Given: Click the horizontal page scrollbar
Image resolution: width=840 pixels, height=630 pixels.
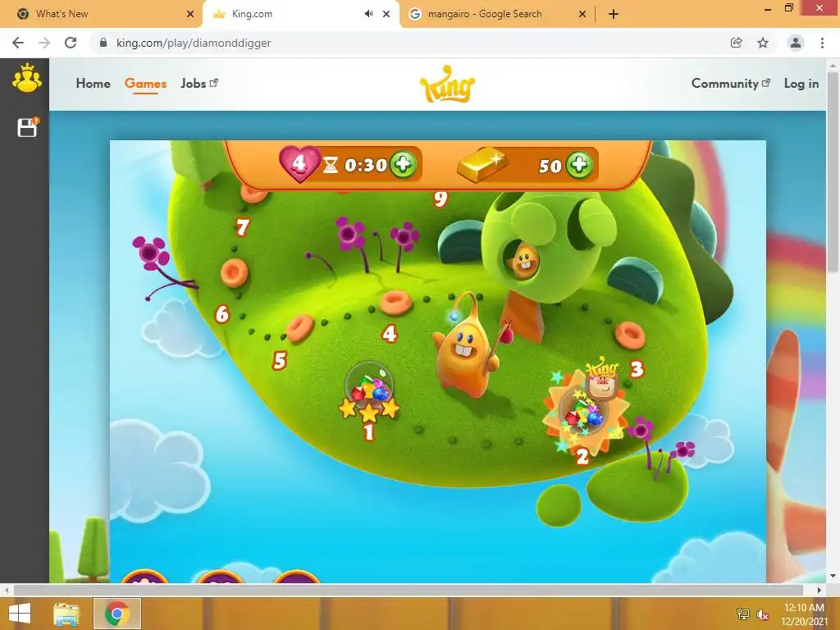Looking at the screenshot, I should [x=407, y=590].
